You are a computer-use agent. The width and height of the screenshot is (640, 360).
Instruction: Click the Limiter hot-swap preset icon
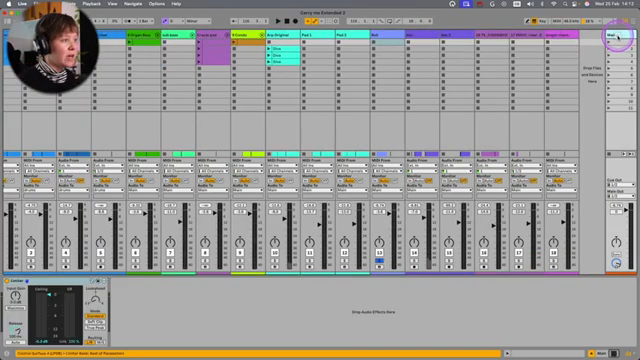point(92,281)
